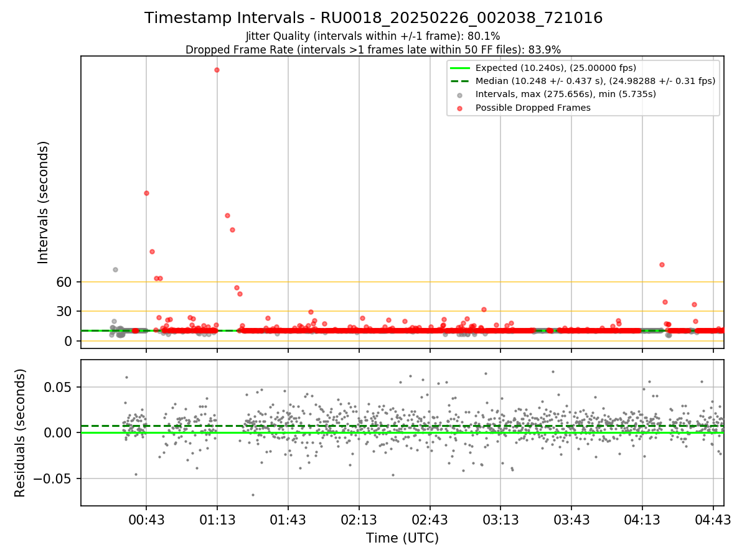
Task: Click the lone gray outlier point above 60 seconds
Action: tap(115, 269)
